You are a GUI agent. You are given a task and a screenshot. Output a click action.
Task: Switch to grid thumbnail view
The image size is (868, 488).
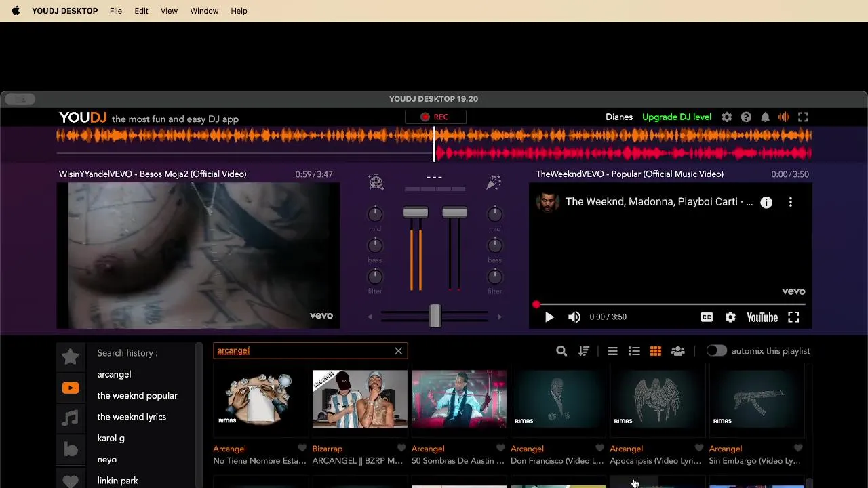coord(655,351)
